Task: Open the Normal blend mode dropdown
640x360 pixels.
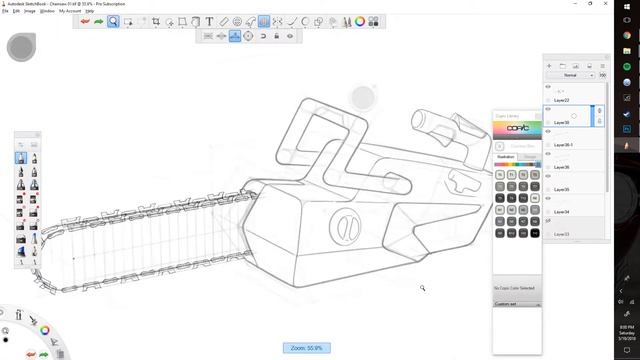Action: pos(571,76)
